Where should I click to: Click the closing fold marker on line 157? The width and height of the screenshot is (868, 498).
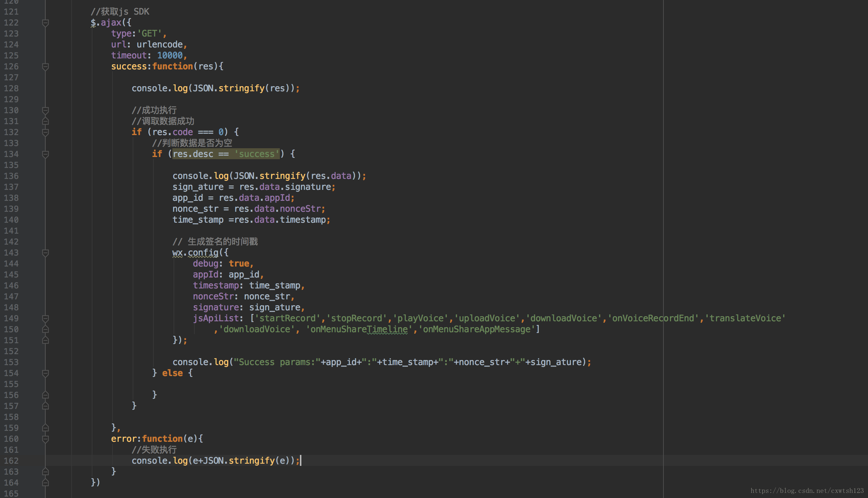point(45,406)
